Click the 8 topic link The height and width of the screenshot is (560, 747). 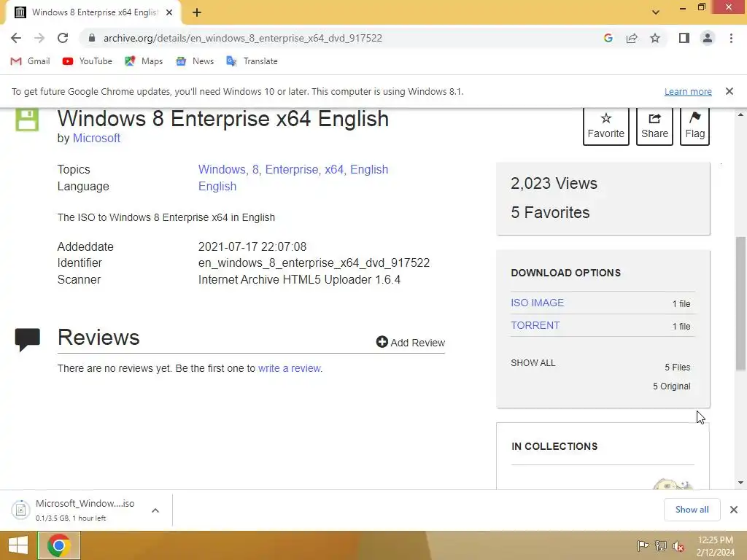click(257, 169)
